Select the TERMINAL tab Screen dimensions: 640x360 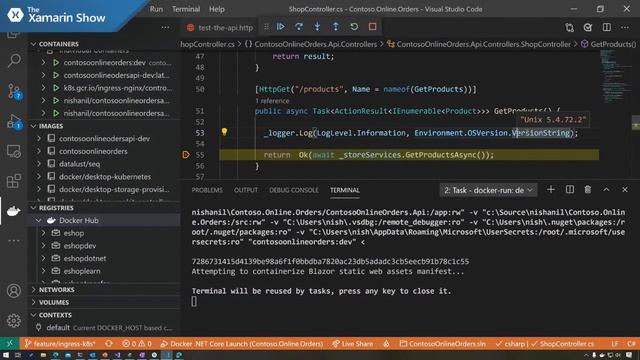pyautogui.click(x=345, y=190)
